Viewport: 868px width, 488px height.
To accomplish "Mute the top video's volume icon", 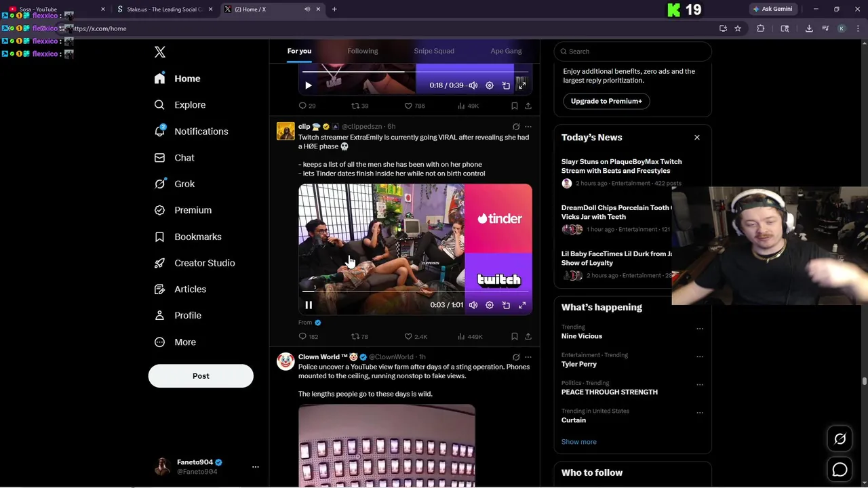I will (473, 85).
